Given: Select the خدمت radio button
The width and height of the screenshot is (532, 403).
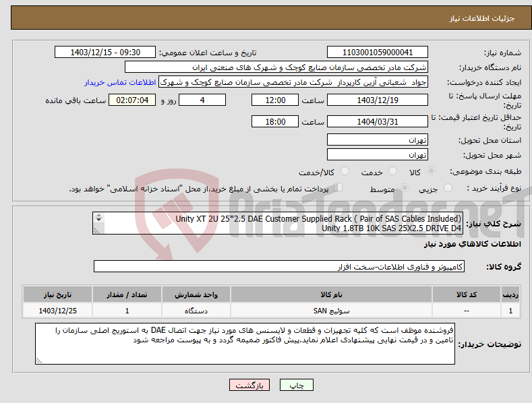Looking at the screenshot, I should tap(392, 171).
